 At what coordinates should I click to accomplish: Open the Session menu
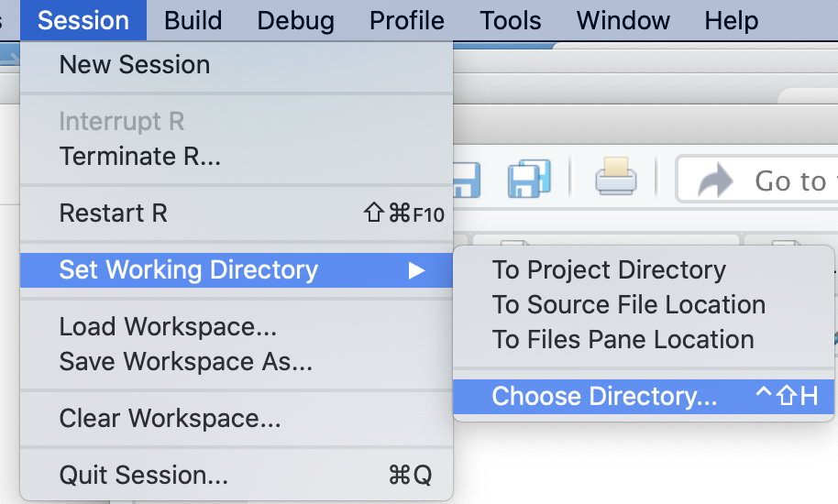tap(83, 20)
